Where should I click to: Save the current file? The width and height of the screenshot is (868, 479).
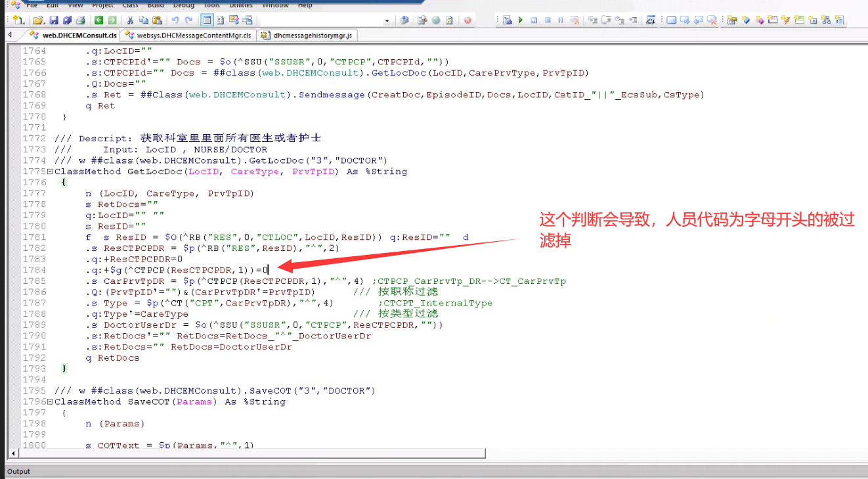tap(55, 20)
